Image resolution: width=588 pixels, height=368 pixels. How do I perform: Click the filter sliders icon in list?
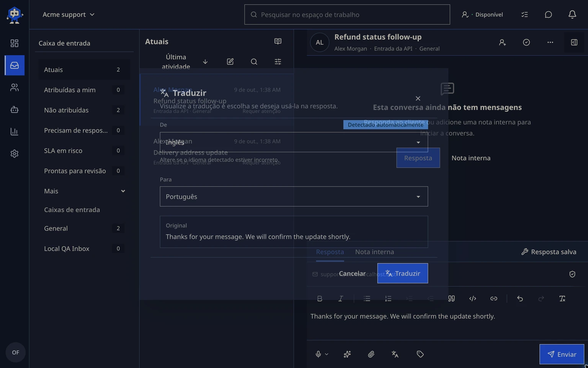pyautogui.click(x=278, y=62)
